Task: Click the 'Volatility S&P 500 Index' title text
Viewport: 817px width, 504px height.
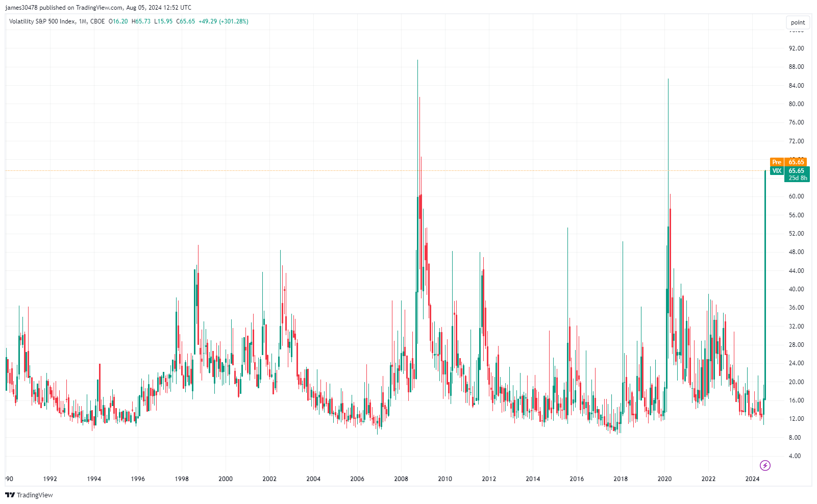Action: 42,21
